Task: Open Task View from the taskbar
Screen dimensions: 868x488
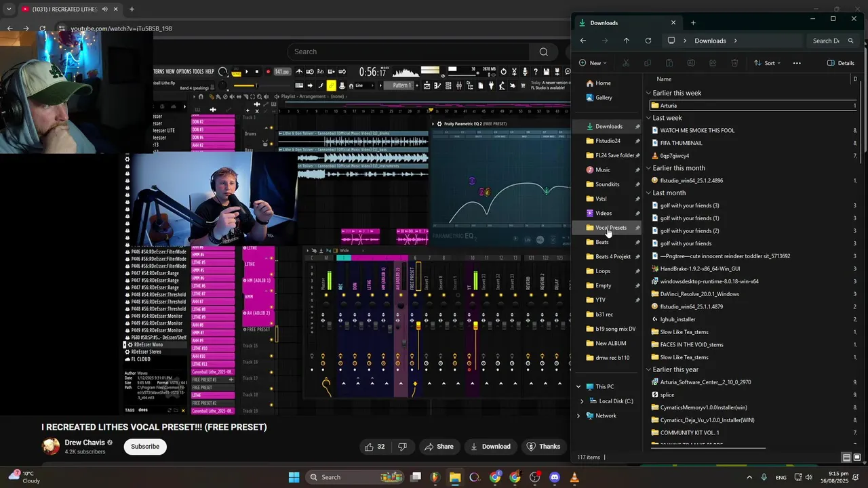Action: pos(416,477)
